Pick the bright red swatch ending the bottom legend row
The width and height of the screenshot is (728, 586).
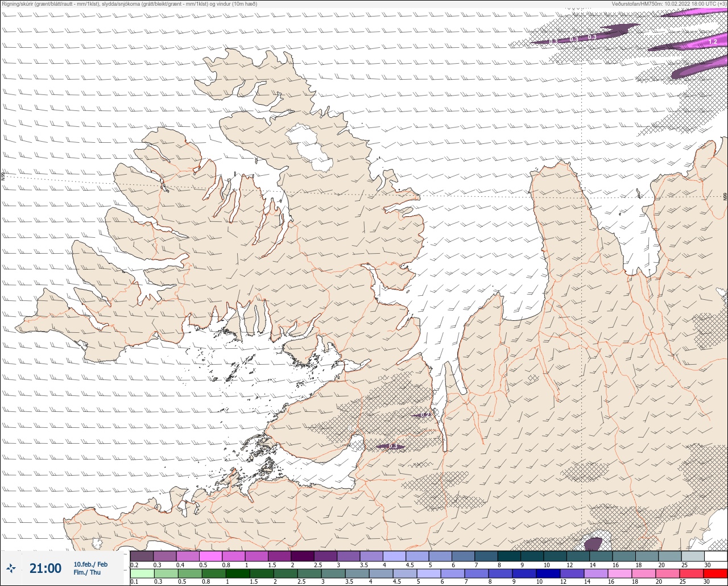coord(715,573)
